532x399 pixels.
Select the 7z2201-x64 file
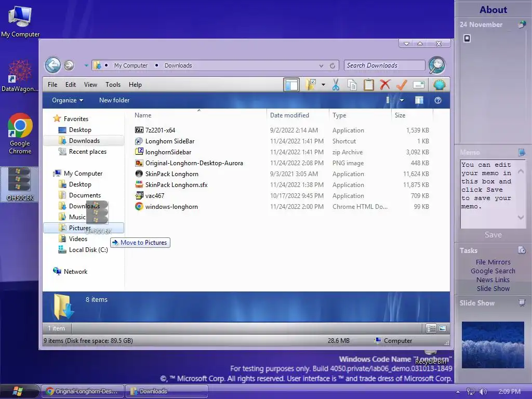(x=160, y=130)
